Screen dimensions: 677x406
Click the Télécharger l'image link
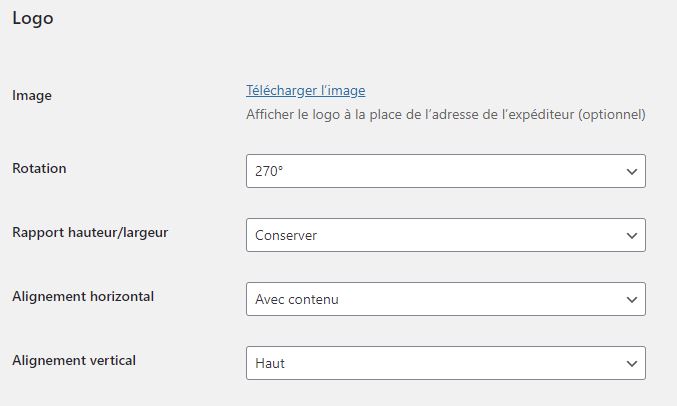306,91
